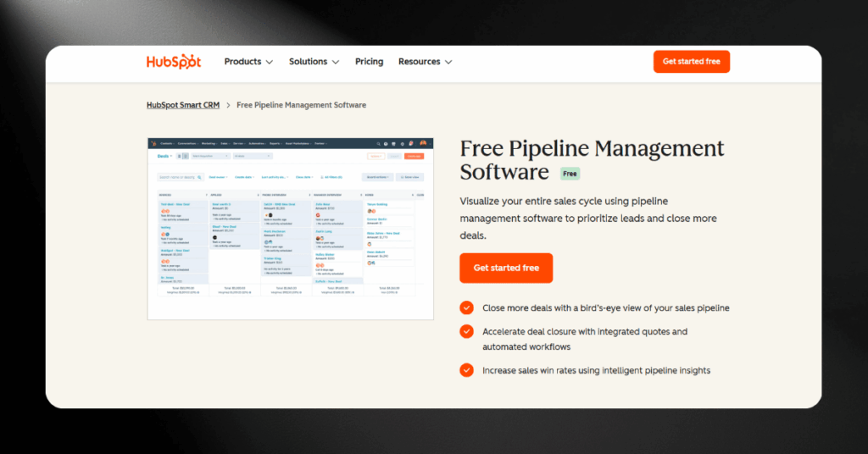Open the Close date filter in the CRM preview
868x454 pixels.
click(x=304, y=177)
